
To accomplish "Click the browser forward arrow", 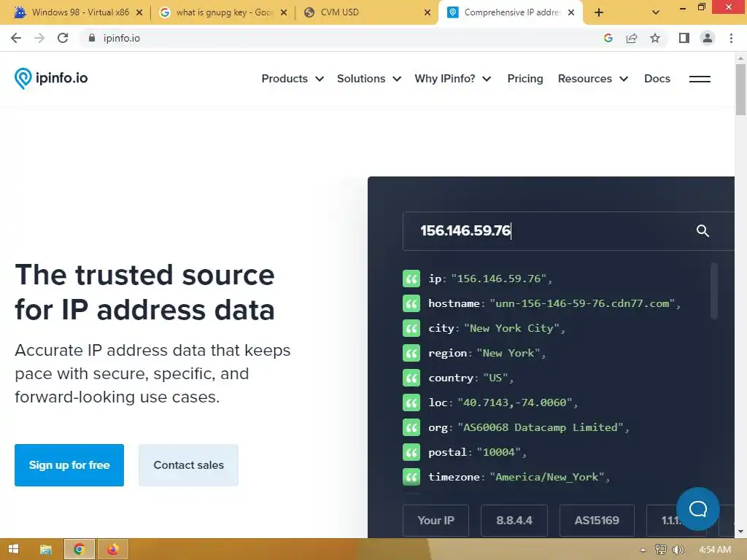I will (39, 38).
